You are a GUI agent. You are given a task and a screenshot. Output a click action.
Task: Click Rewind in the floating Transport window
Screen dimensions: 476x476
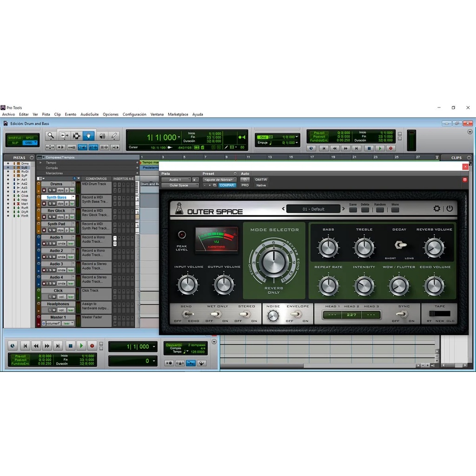[x=36, y=345]
